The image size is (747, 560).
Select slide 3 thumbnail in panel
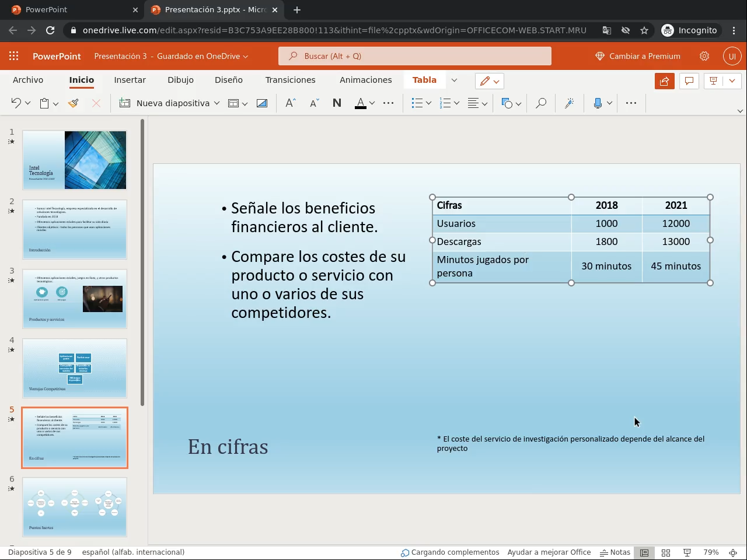click(75, 299)
